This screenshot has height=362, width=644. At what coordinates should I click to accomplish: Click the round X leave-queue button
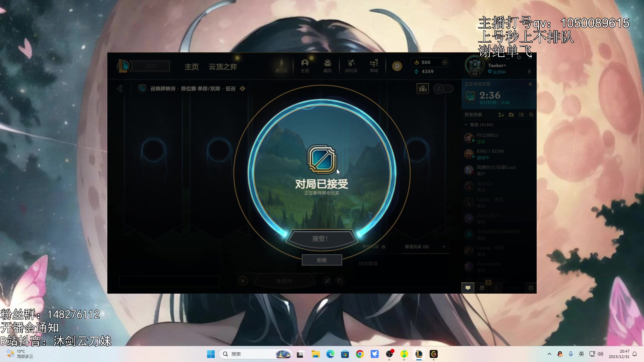(x=243, y=281)
